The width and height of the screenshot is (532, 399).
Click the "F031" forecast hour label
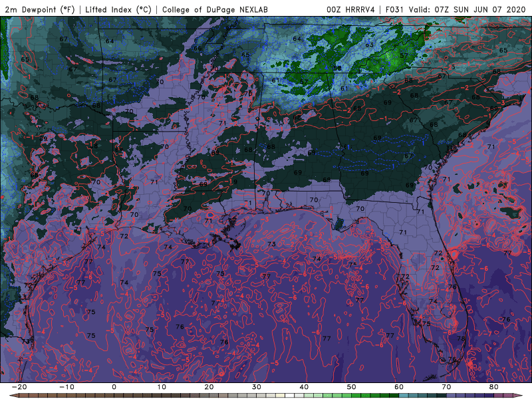[x=394, y=9]
